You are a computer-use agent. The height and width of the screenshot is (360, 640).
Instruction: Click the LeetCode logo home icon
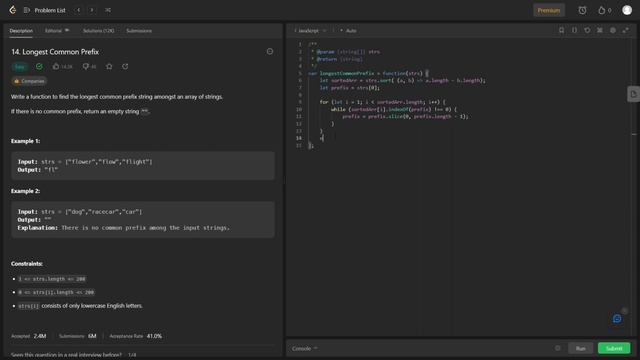13,10
